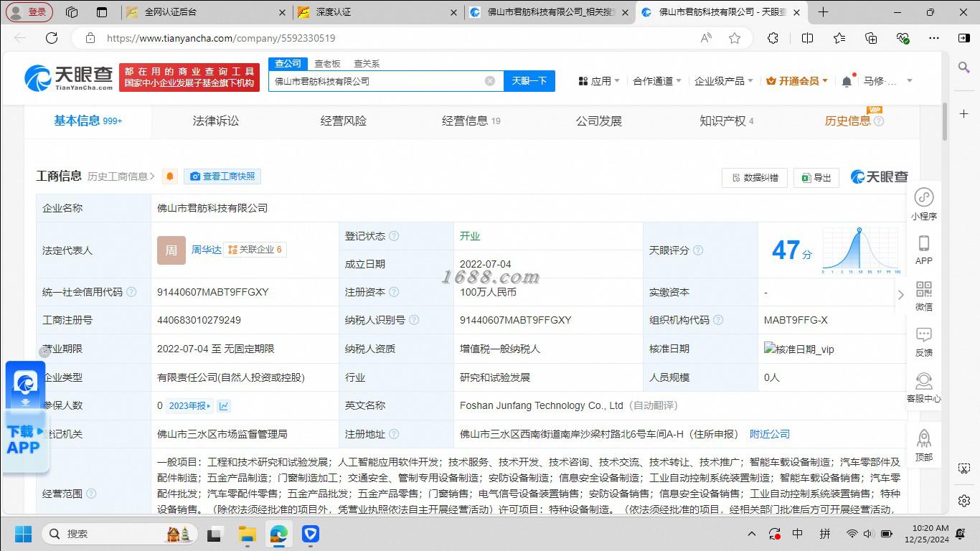Click the taskbar date and time

click(927, 534)
